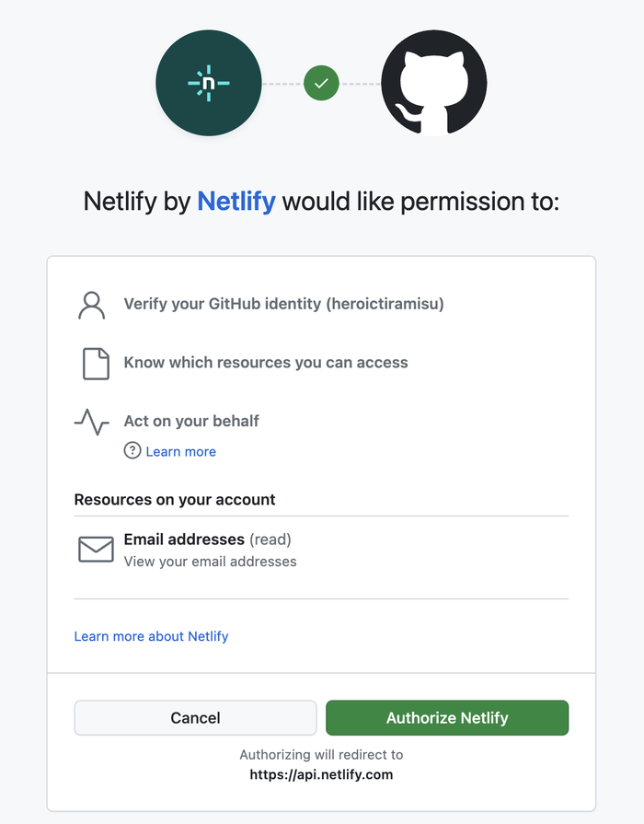Screen dimensions: 644x824
Task: Click the activity waveform icon for Act on your behalf
Action: [x=91, y=422]
